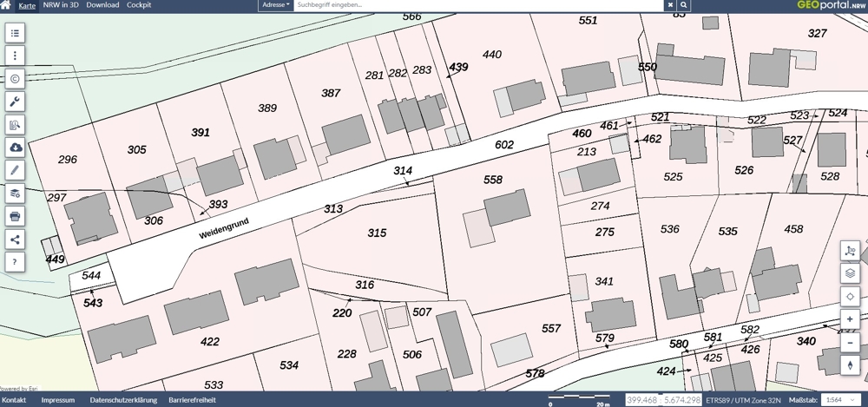The height and width of the screenshot is (407, 868).
Task: Open the Download menu item
Action: (x=102, y=5)
